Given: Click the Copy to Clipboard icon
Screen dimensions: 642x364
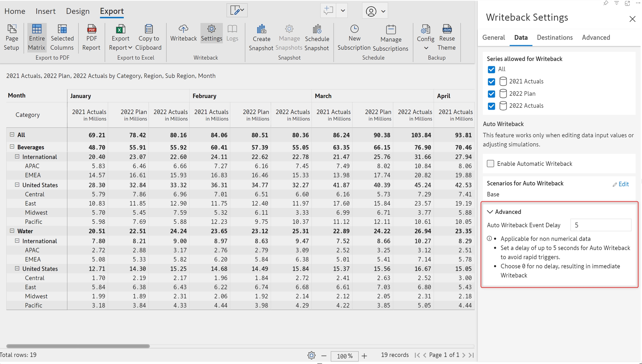Looking at the screenshot, I should coord(149,29).
